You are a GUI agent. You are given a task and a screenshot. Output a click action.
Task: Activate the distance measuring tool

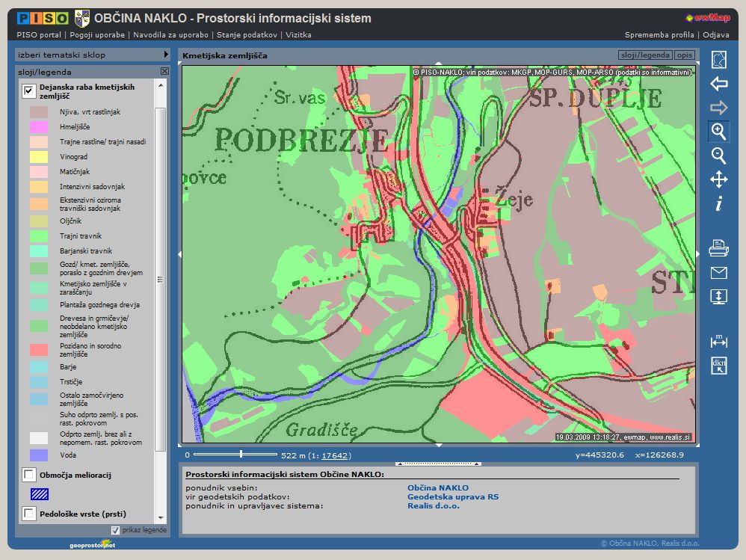[718, 341]
